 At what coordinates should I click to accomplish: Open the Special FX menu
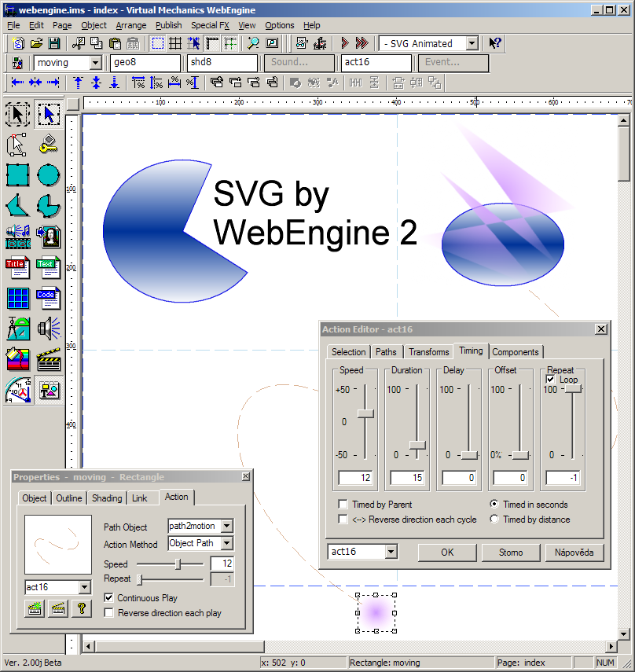tap(210, 25)
